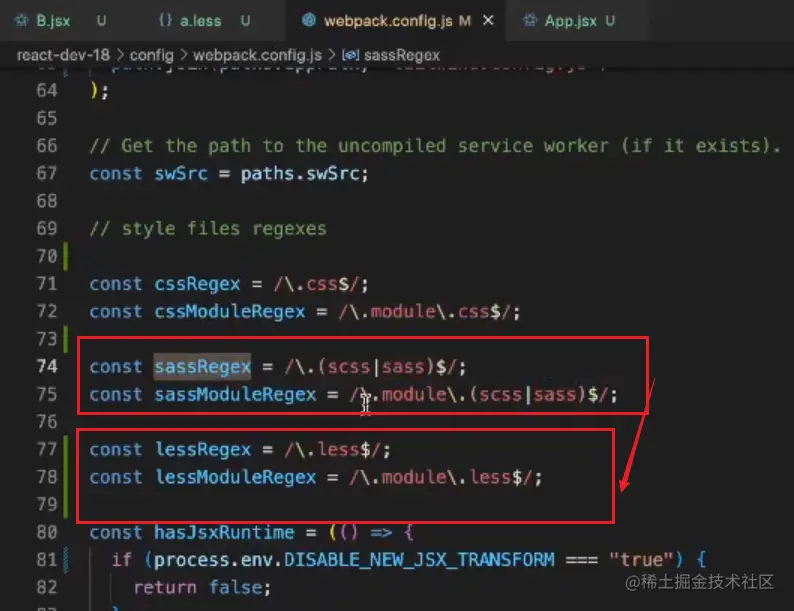Click the closing ');' on line 64

[x=99, y=91]
